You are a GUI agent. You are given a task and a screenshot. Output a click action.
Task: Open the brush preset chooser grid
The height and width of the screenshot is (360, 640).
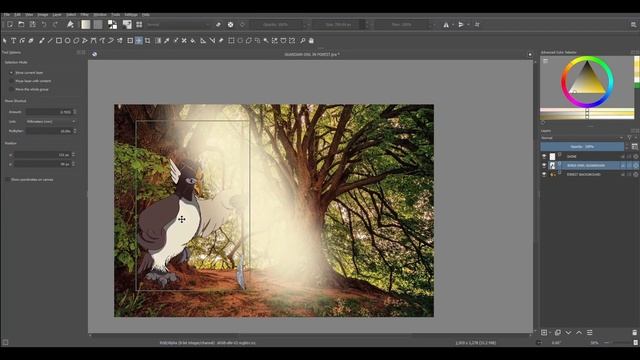click(x=139, y=24)
